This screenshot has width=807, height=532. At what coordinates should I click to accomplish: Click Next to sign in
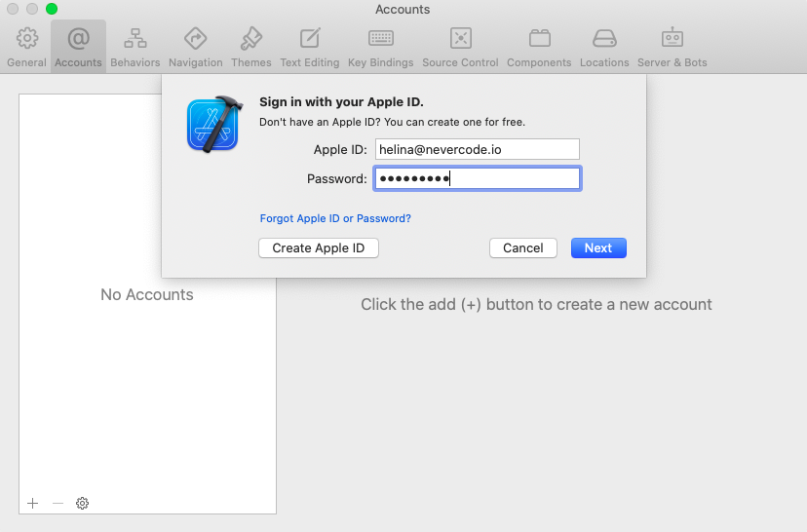[598, 248]
